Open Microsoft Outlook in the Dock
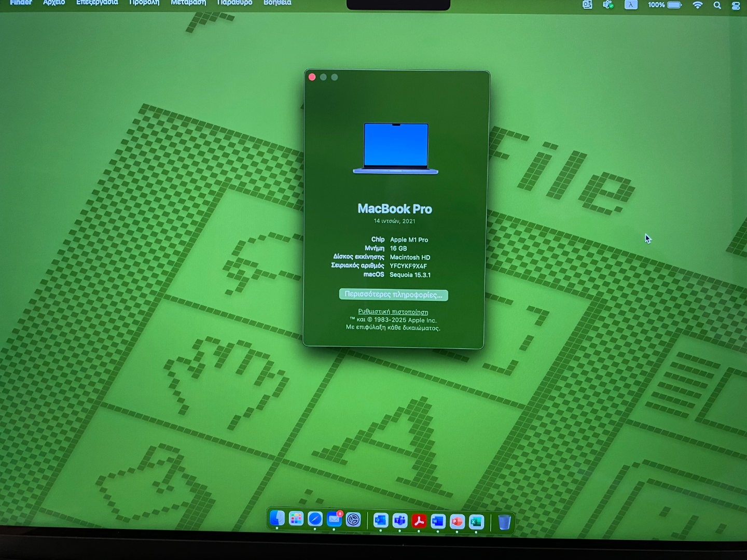Screen dimensions: 747x560 (381, 520)
